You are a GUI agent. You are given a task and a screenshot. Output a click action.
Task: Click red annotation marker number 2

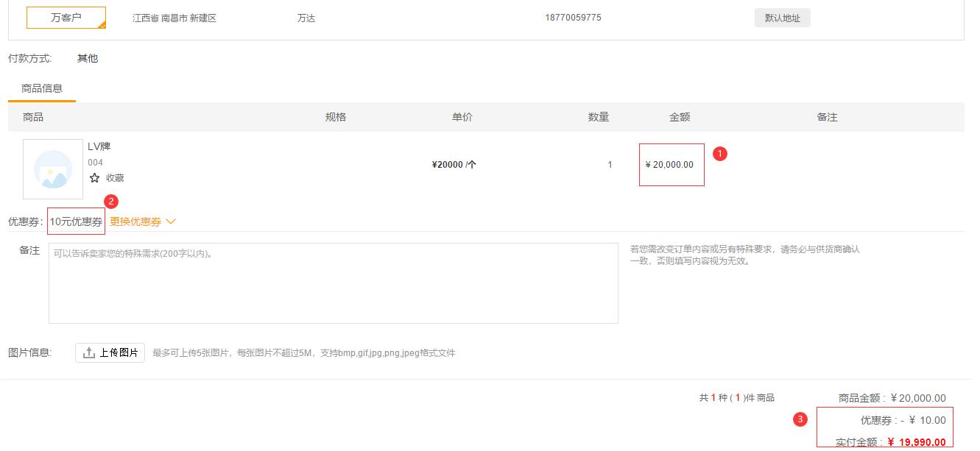tap(112, 201)
